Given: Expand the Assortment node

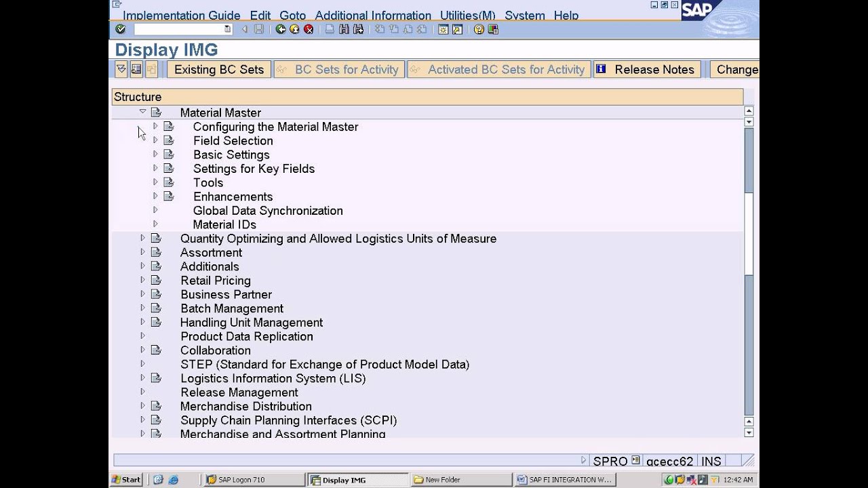Looking at the screenshot, I should [x=142, y=252].
